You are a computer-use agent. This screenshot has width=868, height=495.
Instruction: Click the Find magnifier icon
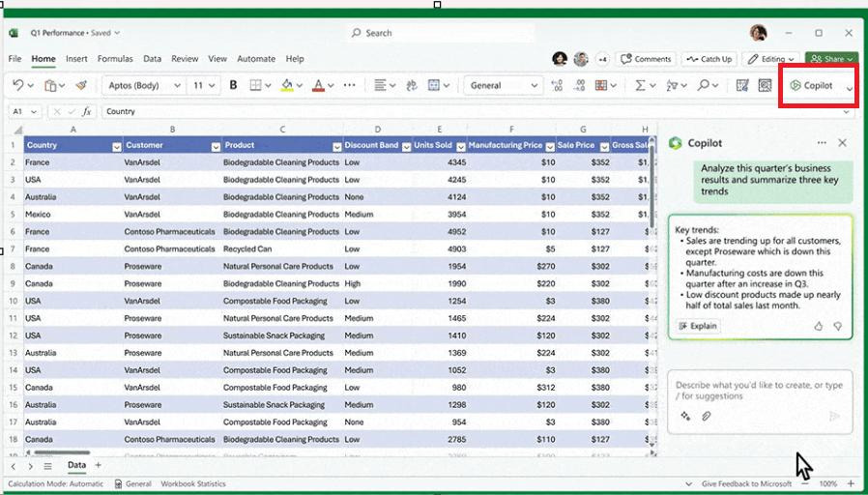703,85
